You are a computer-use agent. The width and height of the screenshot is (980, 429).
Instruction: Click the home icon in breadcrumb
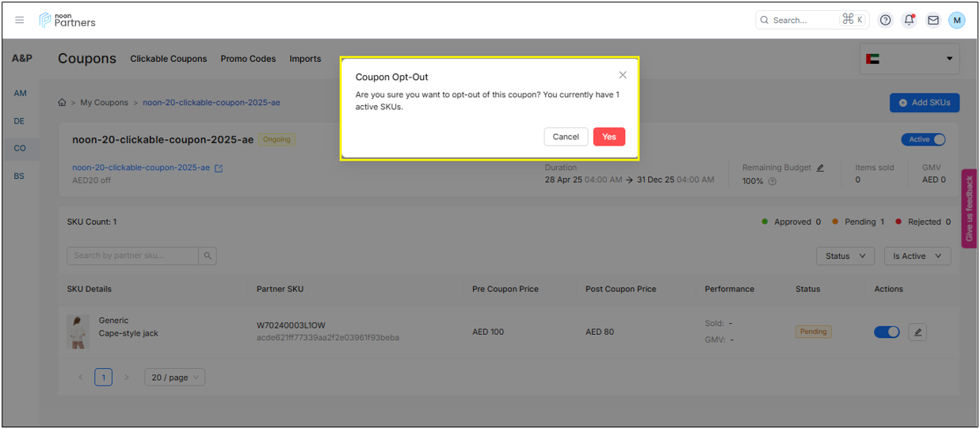click(x=62, y=103)
